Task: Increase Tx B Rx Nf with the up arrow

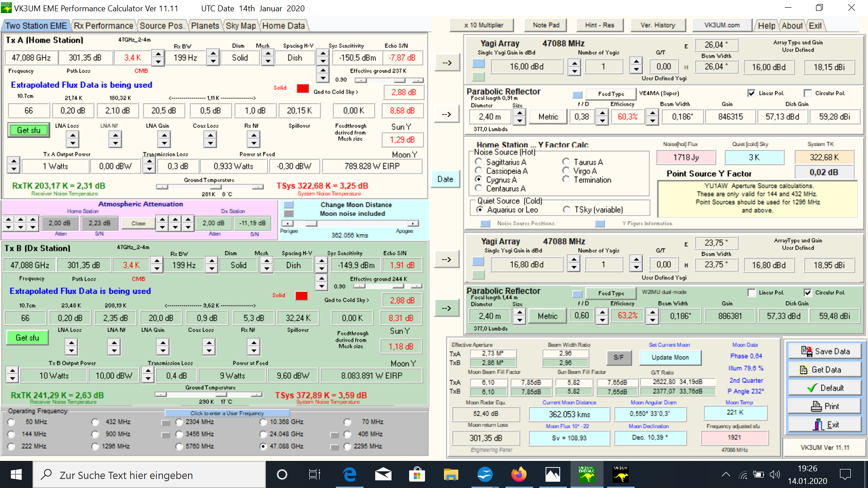Action: coord(254,343)
